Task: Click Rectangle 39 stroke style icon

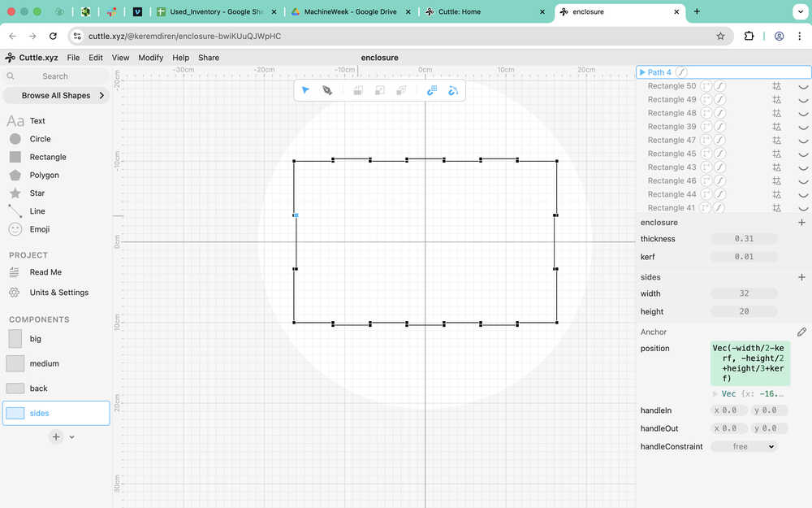Action: pos(719,127)
